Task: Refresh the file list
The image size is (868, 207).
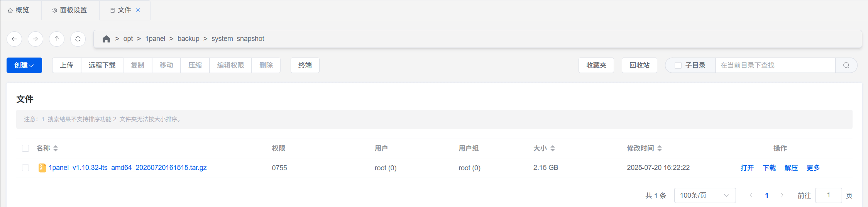Action: click(78, 39)
